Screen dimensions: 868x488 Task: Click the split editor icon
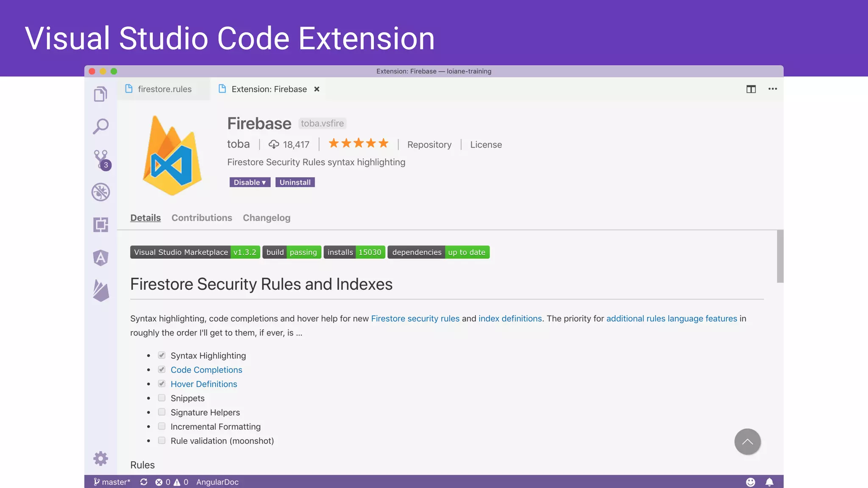click(751, 89)
